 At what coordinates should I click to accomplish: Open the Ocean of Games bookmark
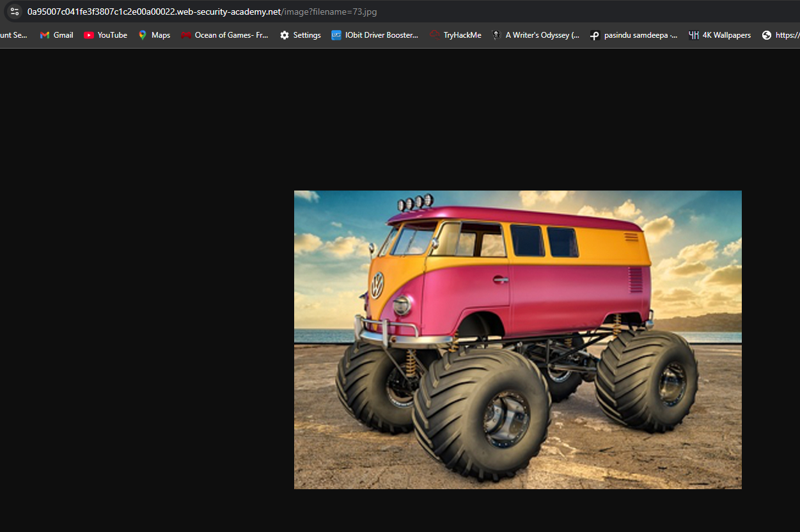click(x=224, y=35)
